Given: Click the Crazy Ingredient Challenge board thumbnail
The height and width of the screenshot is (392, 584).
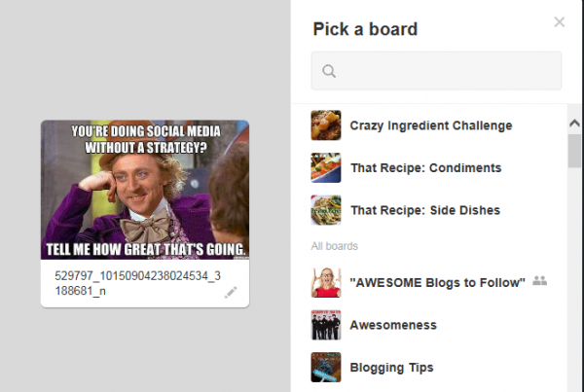Looking at the screenshot, I should coord(326,125).
